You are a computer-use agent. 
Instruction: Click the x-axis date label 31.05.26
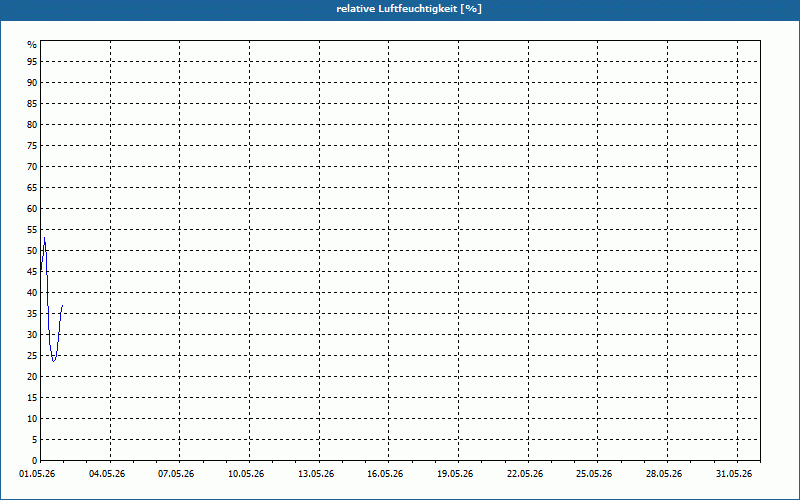tap(734, 474)
